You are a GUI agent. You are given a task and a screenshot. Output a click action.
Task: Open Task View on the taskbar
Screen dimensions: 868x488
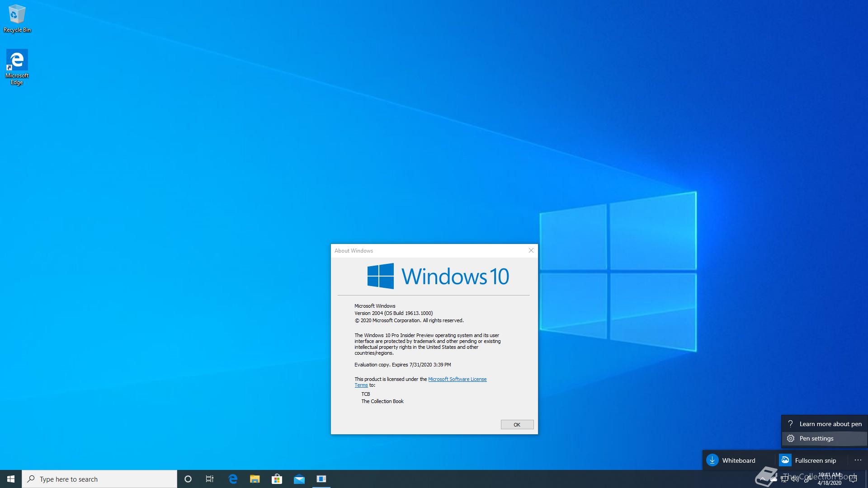click(210, 479)
